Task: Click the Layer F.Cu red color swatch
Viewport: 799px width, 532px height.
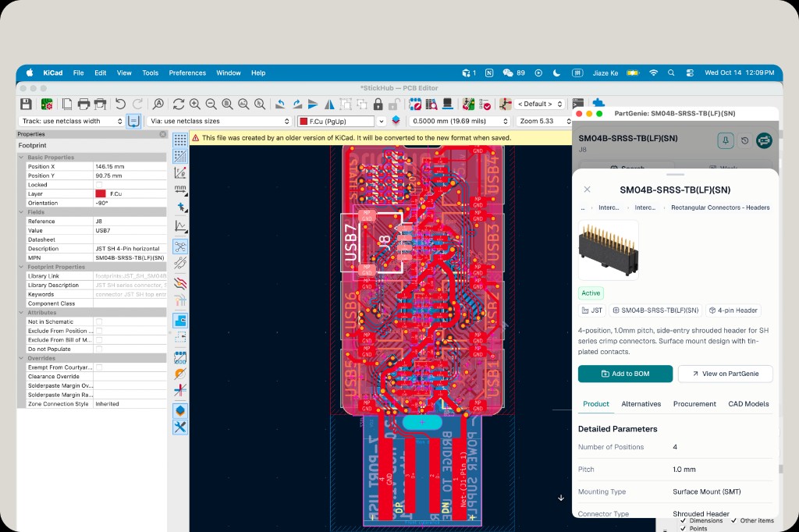Action: pos(101,194)
